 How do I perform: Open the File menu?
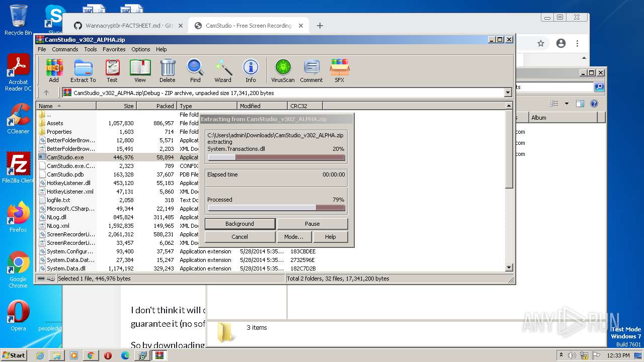(x=42, y=49)
